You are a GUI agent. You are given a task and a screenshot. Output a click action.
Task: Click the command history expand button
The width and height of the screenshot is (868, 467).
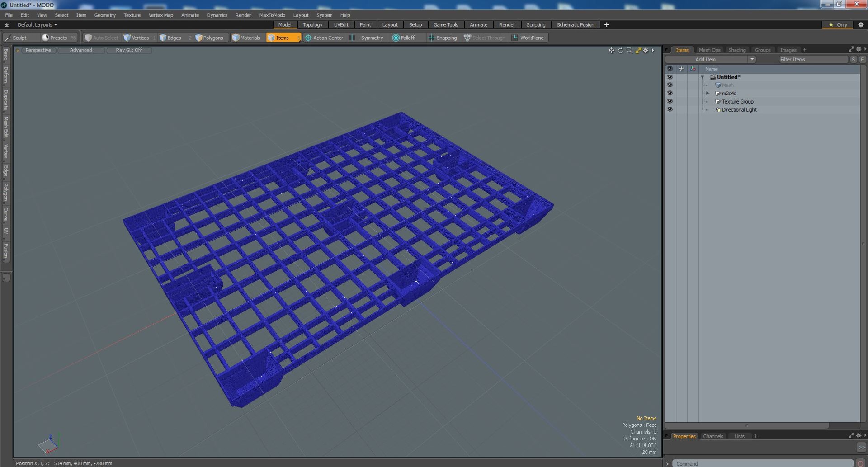coord(862,447)
